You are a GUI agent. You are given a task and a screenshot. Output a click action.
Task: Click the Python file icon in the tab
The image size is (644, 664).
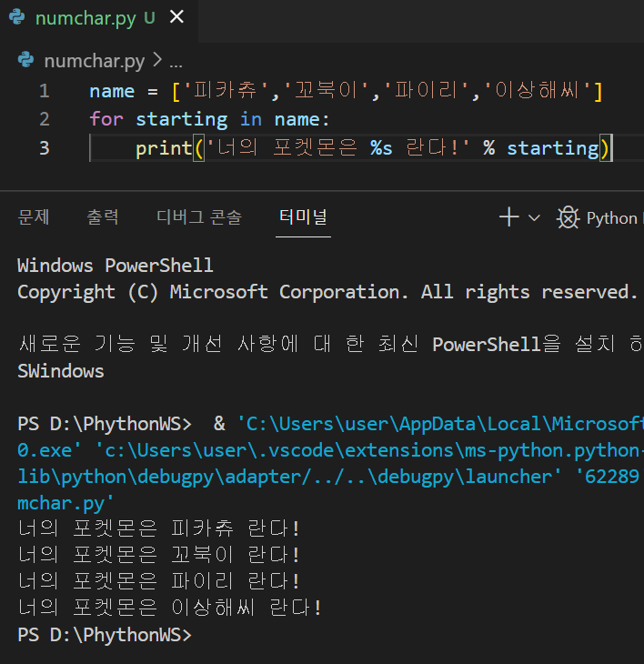tap(17, 17)
